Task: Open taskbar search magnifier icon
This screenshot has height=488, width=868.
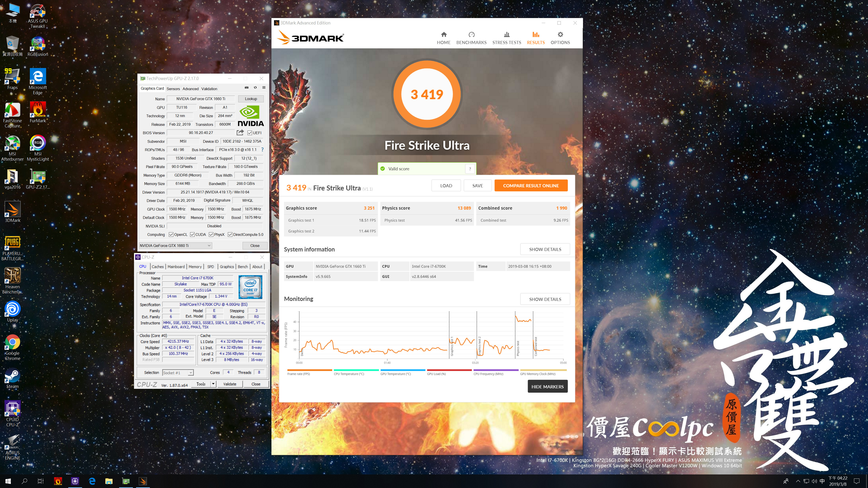Action: (x=24, y=481)
